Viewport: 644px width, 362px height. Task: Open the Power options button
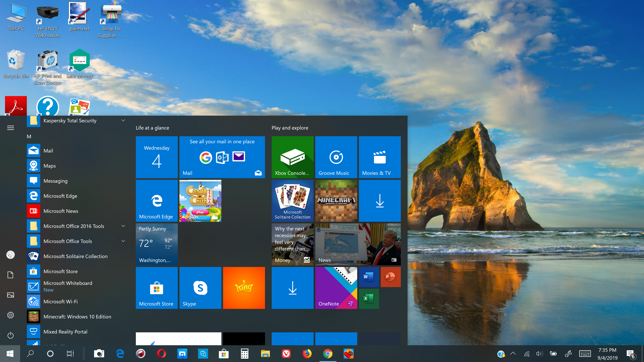11,335
